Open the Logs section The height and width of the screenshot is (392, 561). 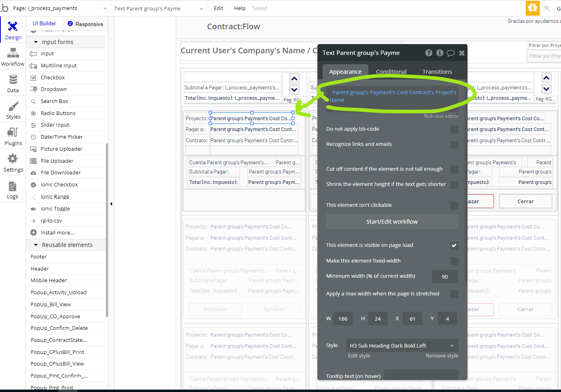coord(13,190)
